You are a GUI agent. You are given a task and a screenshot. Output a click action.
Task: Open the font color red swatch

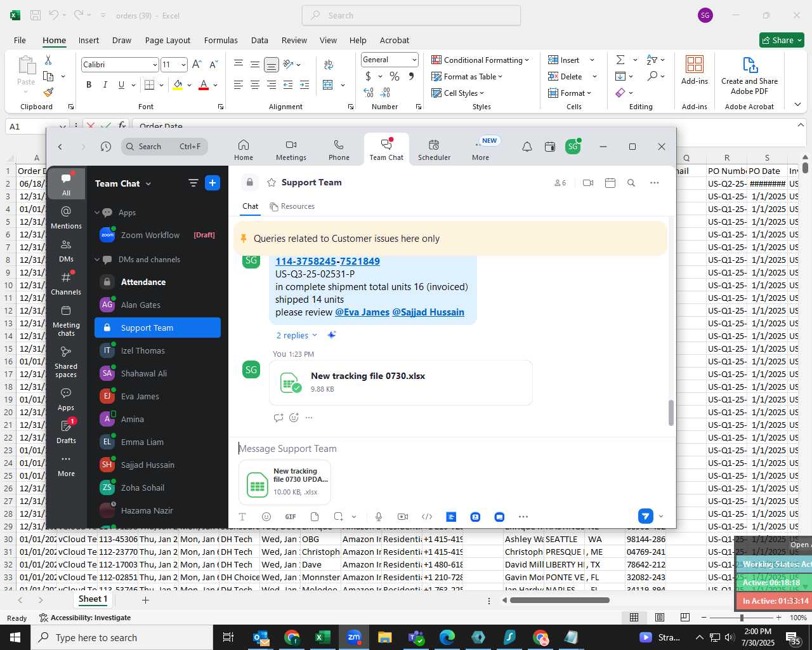click(x=204, y=84)
